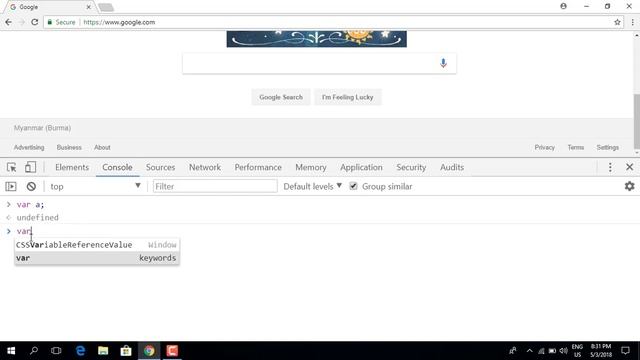Open Business link

pos(69,147)
